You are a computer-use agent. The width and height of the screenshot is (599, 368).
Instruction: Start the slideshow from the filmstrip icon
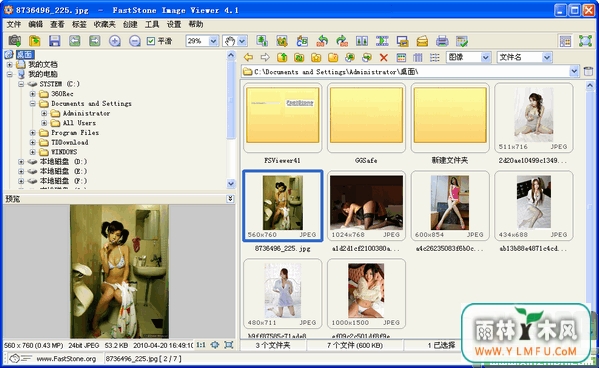(382, 41)
